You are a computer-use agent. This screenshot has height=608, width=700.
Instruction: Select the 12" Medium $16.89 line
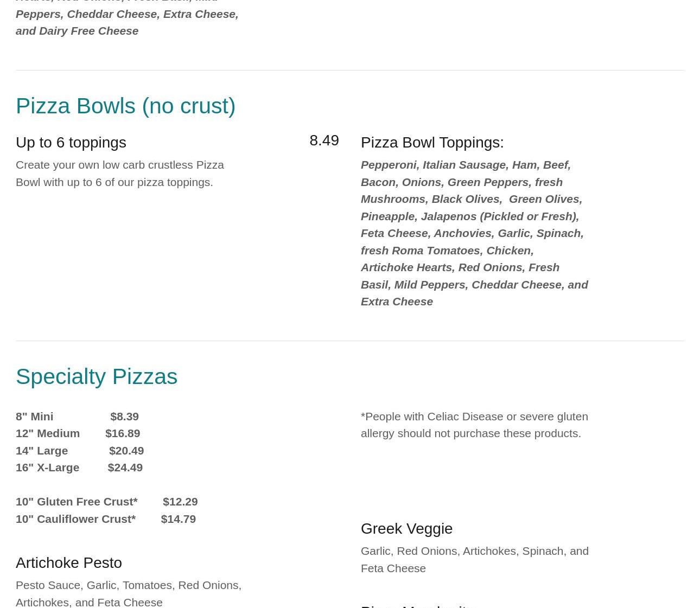(78, 433)
